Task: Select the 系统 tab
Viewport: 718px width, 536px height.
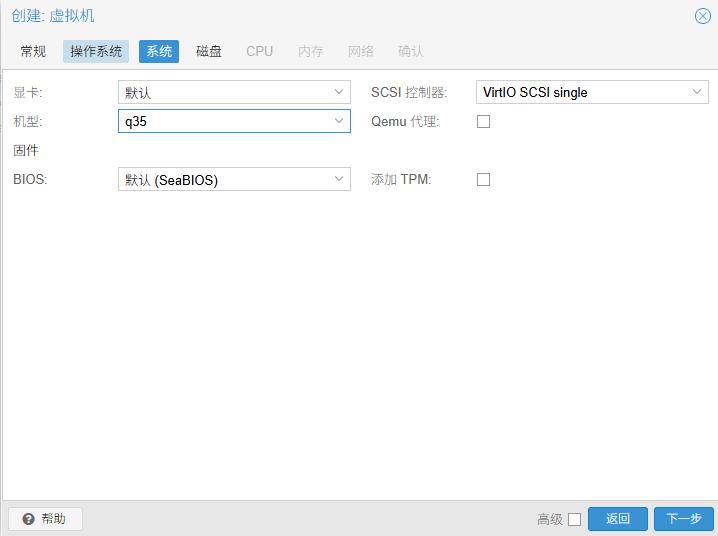Action: pyautogui.click(x=159, y=51)
